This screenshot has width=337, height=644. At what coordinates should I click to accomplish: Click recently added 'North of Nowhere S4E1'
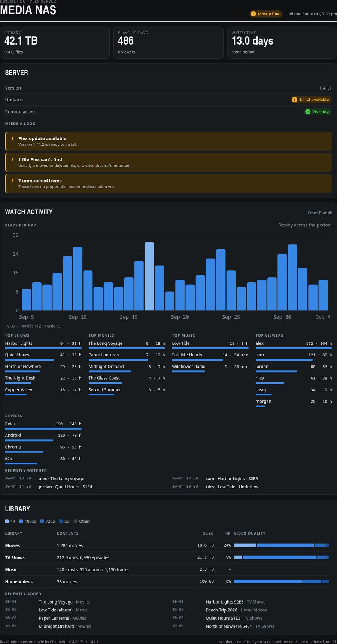(x=229, y=626)
